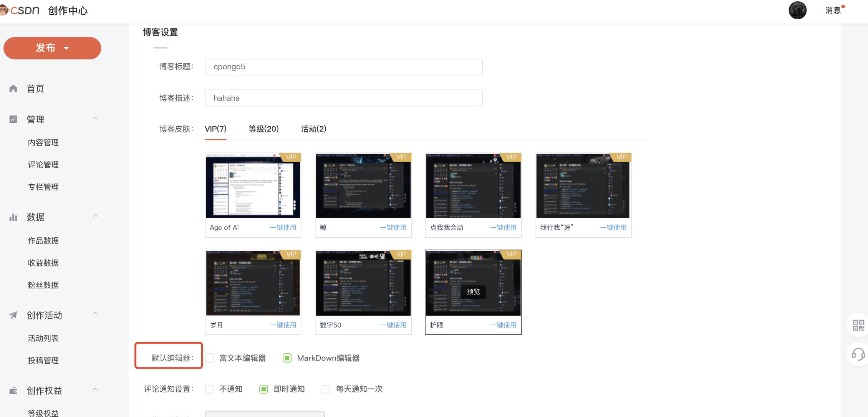
Task: Toggle off the MarkDown编辑器 checkbox
Action: pyautogui.click(x=287, y=358)
